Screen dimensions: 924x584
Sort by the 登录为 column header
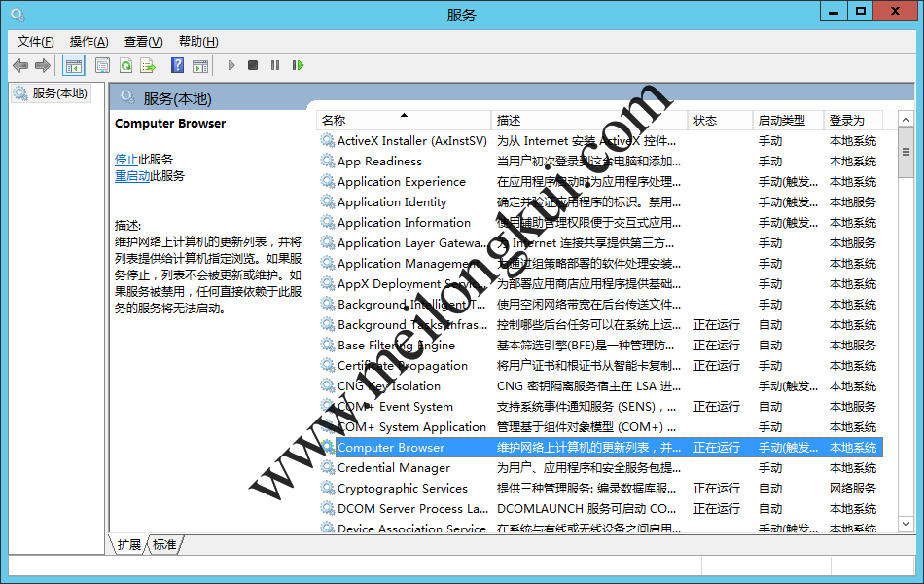pyautogui.click(x=853, y=120)
